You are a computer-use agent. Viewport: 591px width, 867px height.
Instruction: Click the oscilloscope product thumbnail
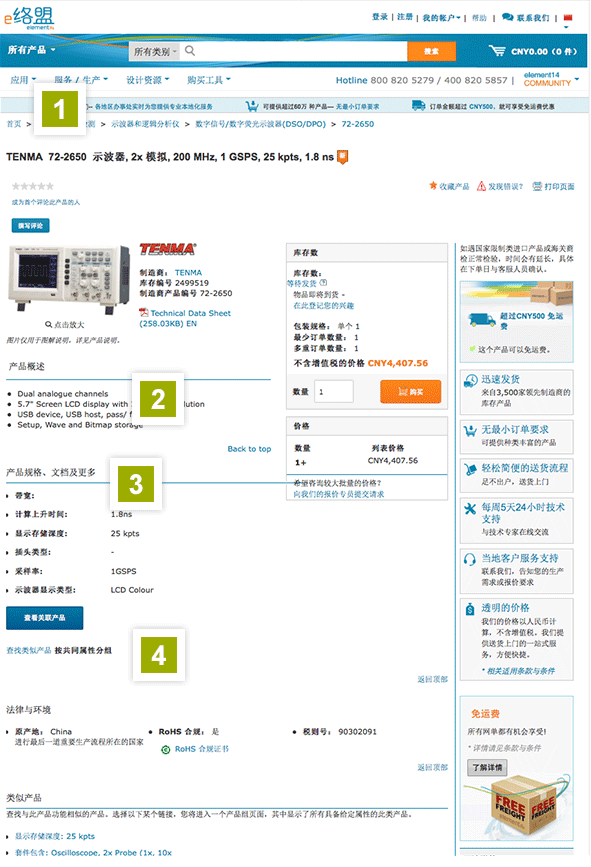click(69, 280)
